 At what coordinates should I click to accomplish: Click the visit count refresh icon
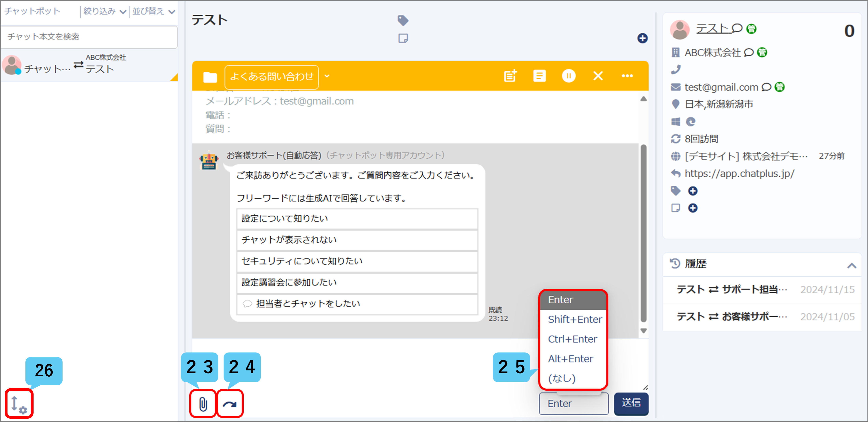pos(676,139)
